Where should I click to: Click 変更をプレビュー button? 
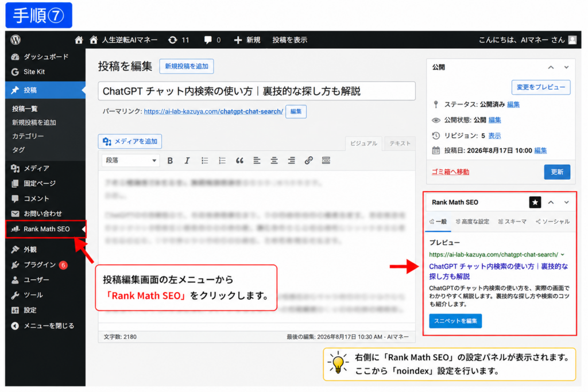541,87
